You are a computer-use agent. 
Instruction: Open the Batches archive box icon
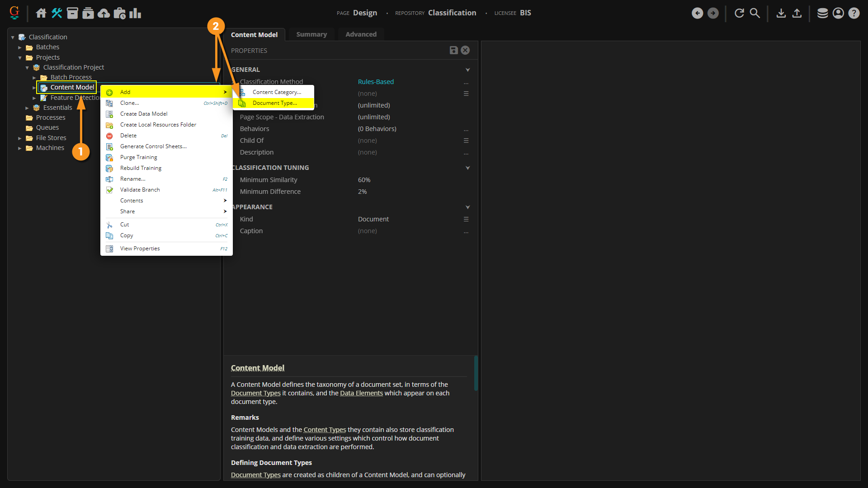[72, 13]
